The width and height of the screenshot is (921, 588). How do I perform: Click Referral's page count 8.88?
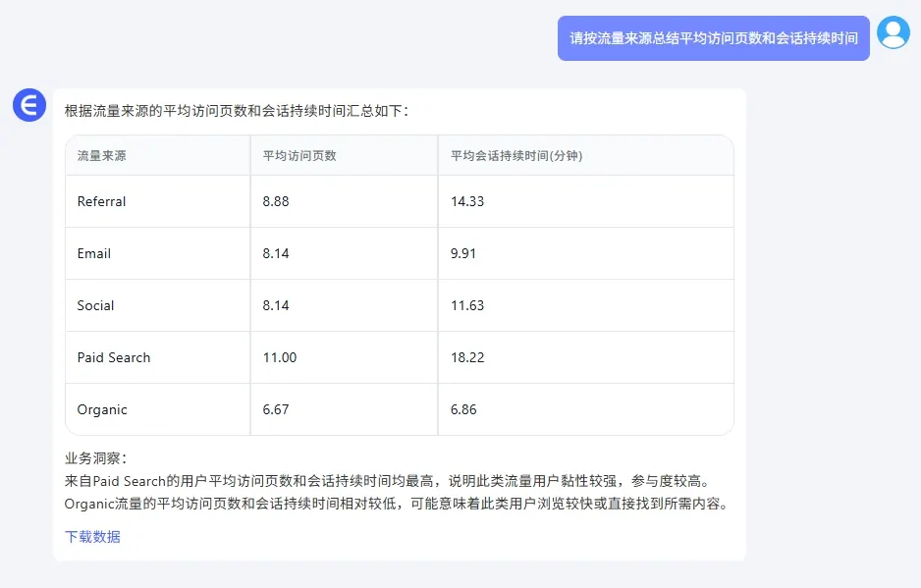pyautogui.click(x=276, y=201)
